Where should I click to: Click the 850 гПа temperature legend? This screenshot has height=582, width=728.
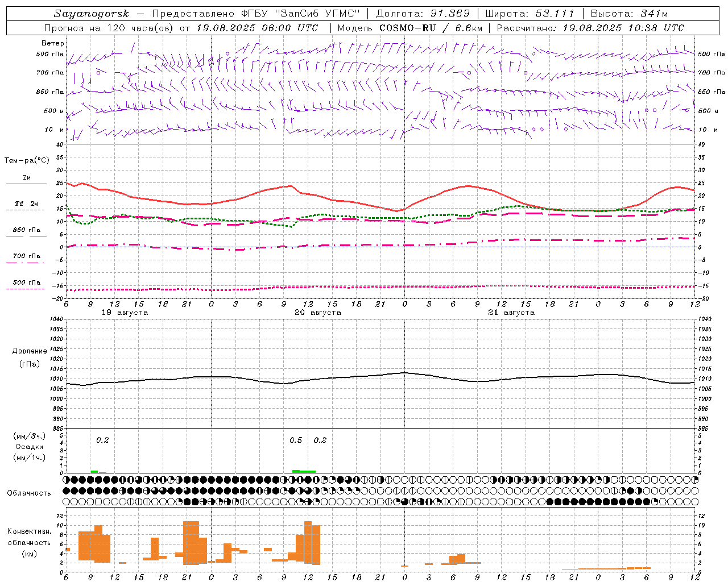pyautogui.click(x=27, y=230)
